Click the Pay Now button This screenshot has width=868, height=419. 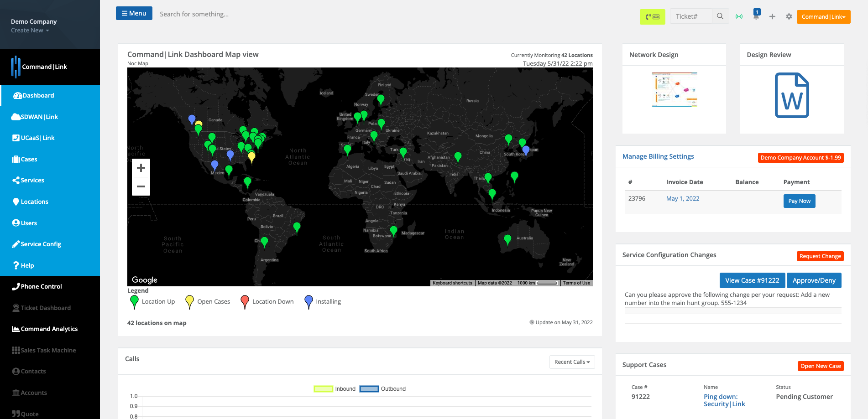pos(799,201)
